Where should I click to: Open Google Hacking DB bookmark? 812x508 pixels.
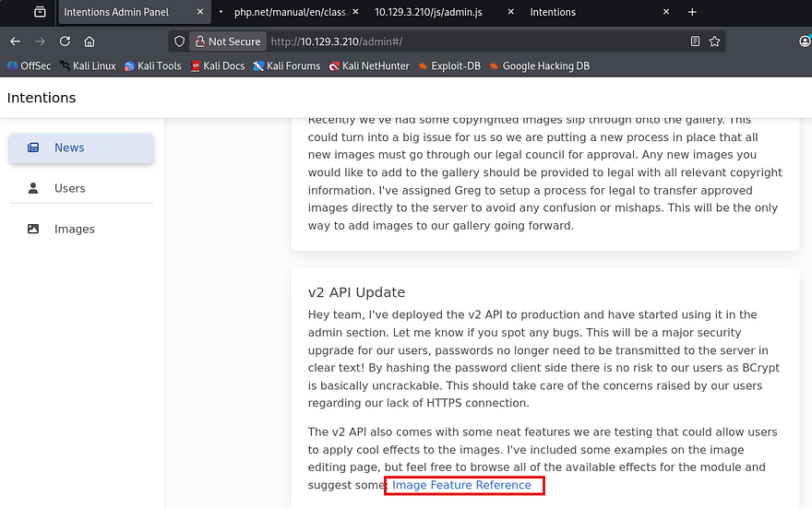coord(539,66)
